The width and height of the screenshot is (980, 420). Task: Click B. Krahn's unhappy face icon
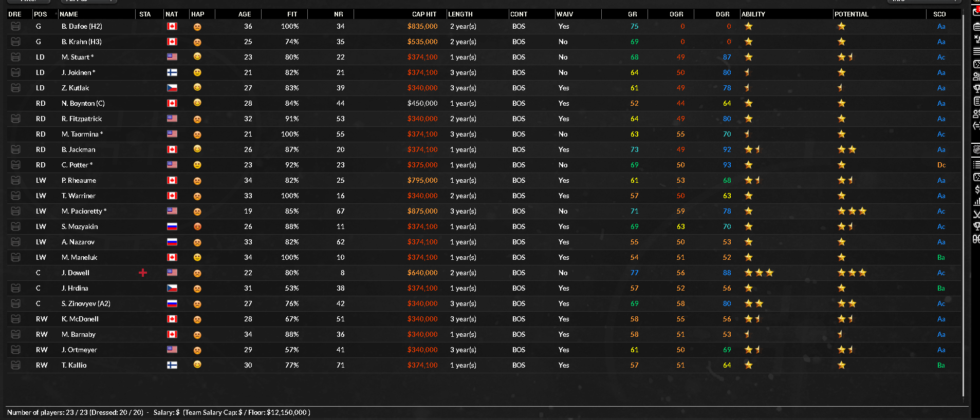pos(197,42)
